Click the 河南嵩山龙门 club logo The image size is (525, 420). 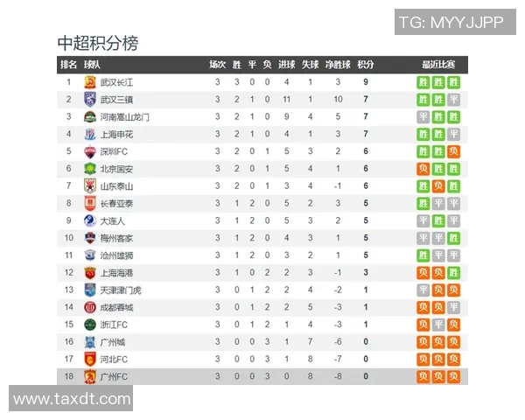[x=89, y=116]
